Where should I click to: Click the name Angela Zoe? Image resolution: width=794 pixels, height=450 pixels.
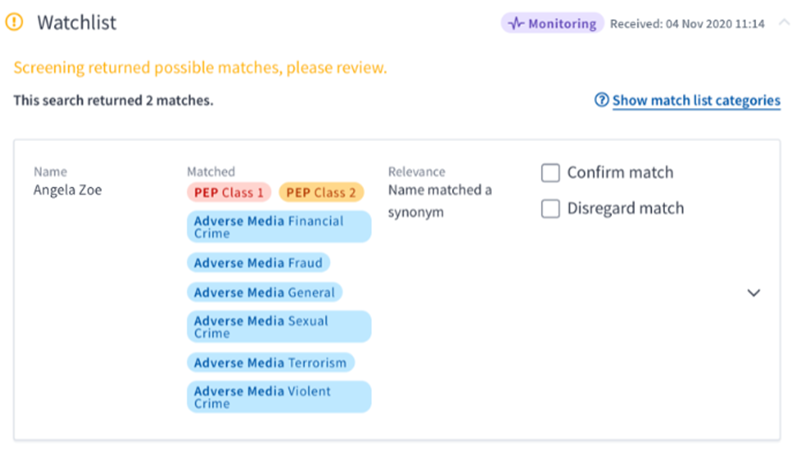pyautogui.click(x=67, y=191)
